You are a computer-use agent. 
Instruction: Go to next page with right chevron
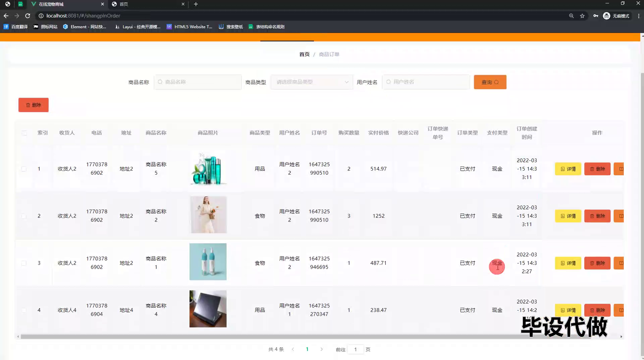(322, 349)
